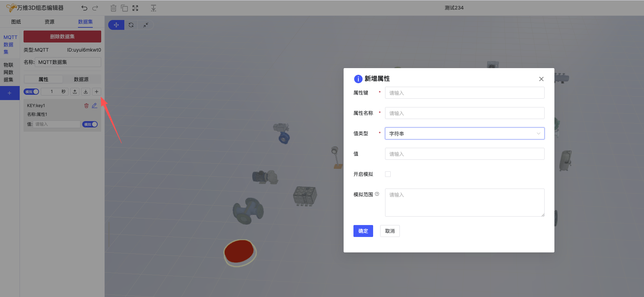This screenshot has width=644, height=297.
Task: Open the 值类型 dropdown
Action: click(x=464, y=133)
